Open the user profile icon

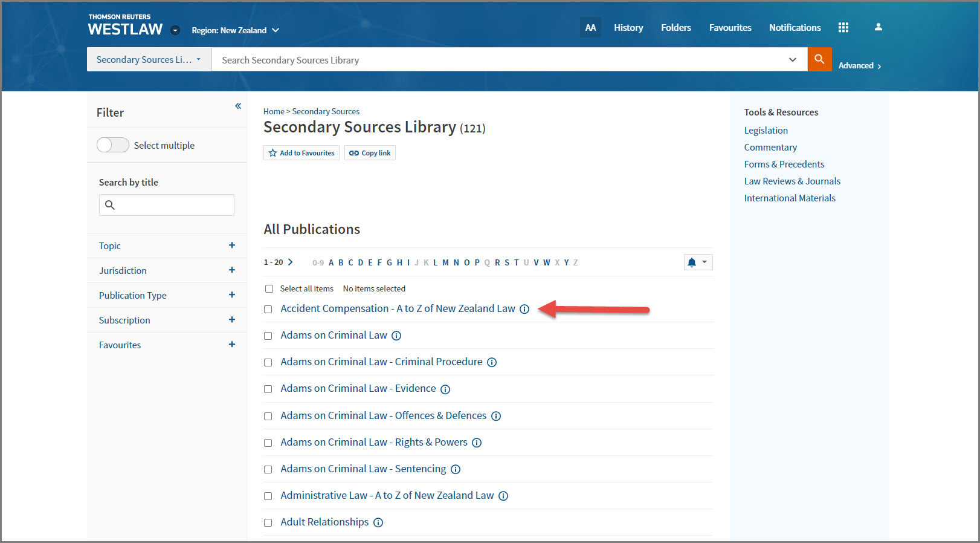878,27
